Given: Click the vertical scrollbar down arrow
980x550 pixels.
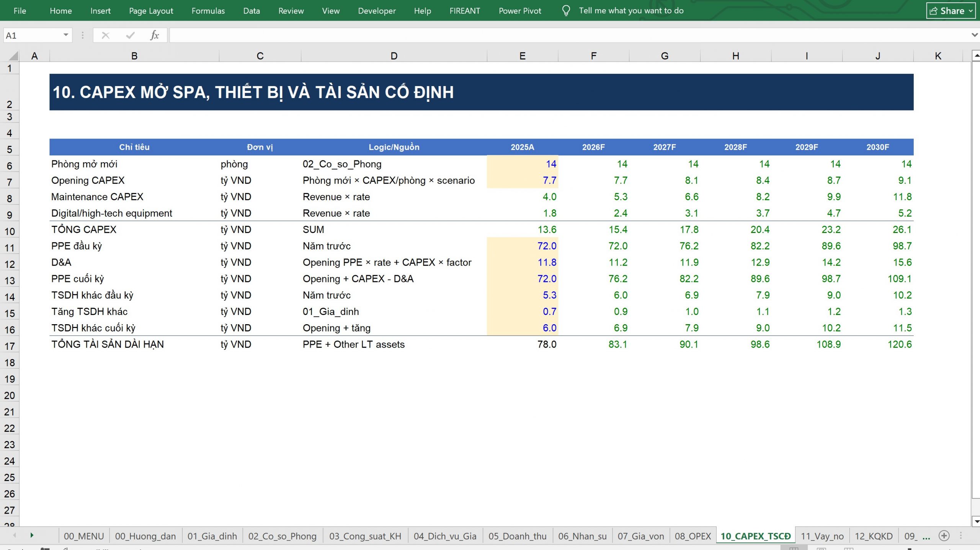Looking at the screenshot, I should click(976, 521).
